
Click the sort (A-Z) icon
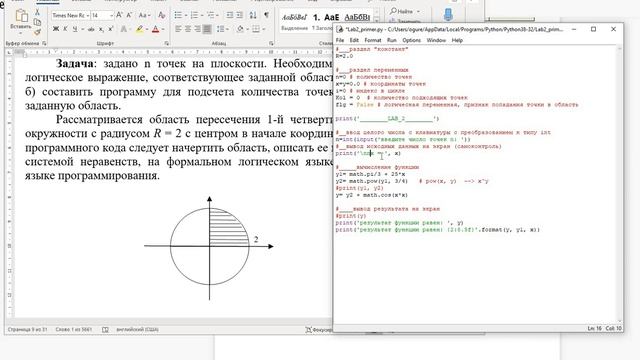(253, 16)
